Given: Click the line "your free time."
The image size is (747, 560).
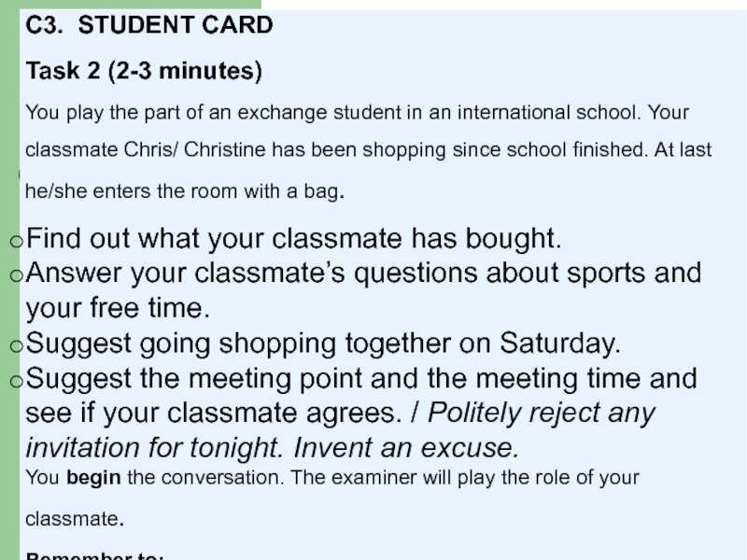Looking at the screenshot, I should click(118, 308).
